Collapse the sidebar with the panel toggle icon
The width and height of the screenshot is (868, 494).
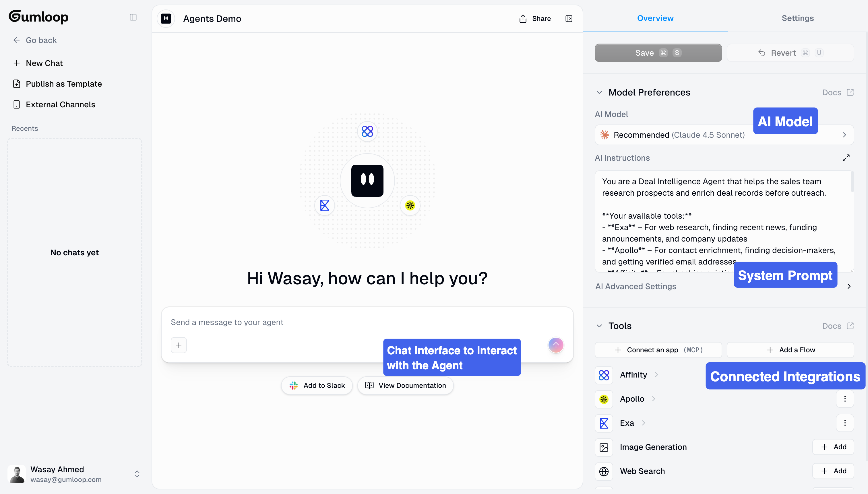(133, 17)
